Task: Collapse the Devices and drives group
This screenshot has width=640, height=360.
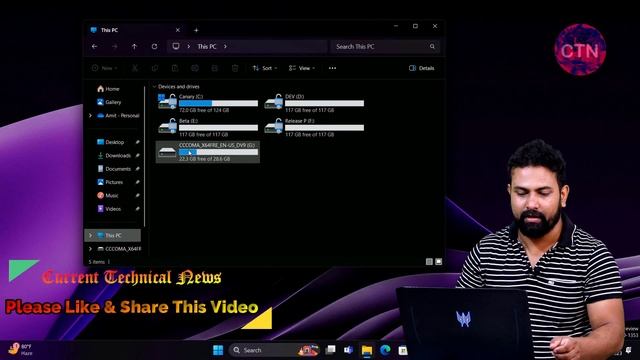Action: (154, 87)
